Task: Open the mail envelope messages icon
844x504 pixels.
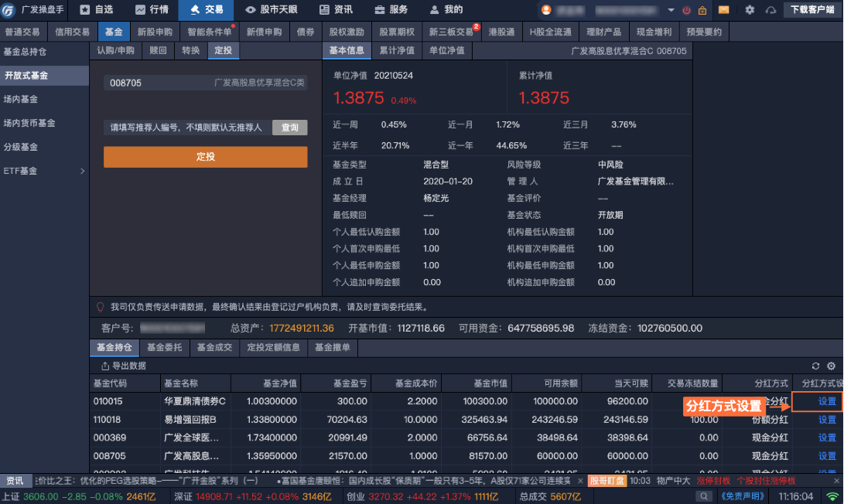Action: (723, 10)
